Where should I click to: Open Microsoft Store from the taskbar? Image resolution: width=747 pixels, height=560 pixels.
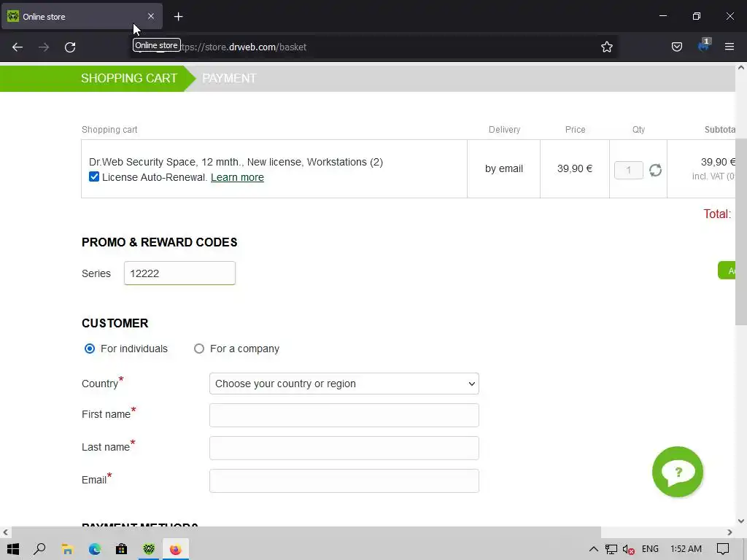click(x=122, y=549)
